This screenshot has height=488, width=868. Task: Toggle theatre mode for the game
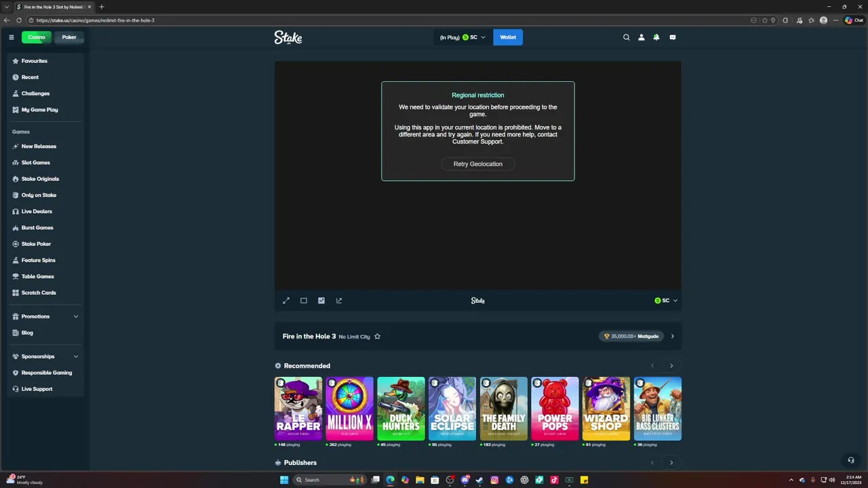point(304,300)
